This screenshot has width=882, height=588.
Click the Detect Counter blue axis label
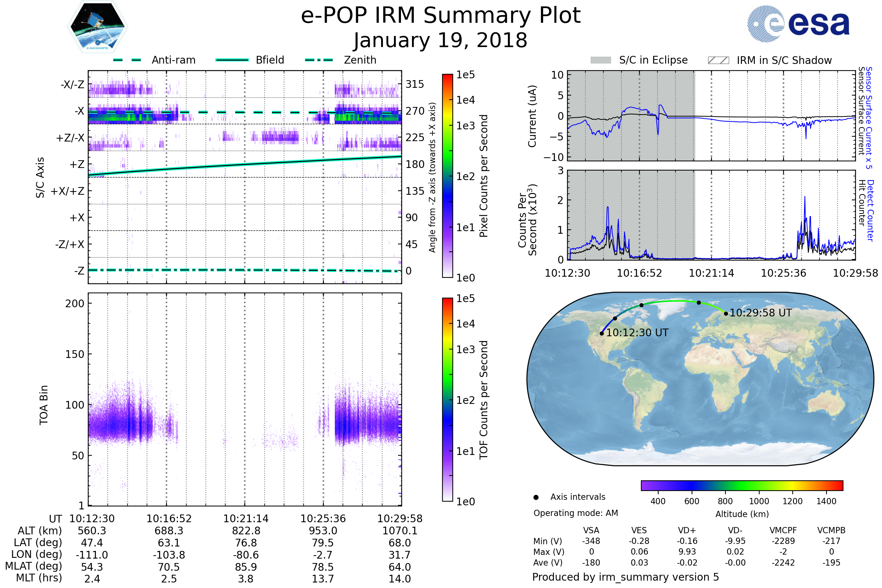point(871,210)
